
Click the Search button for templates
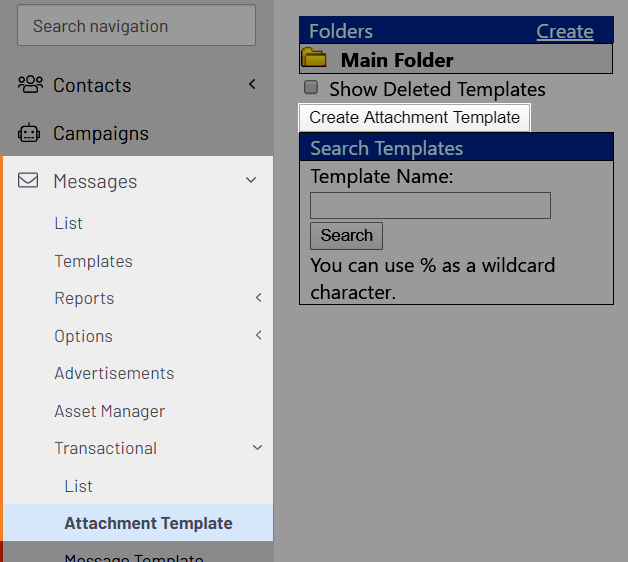(346, 236)
